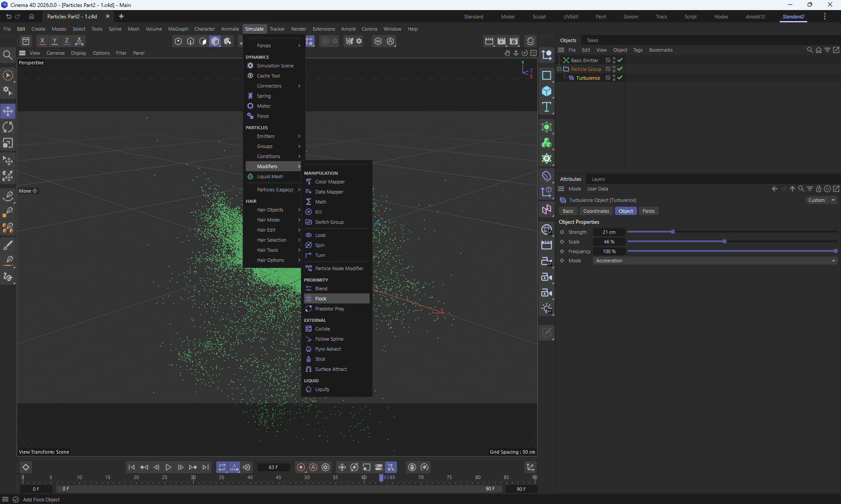Open the Mode dropdown set to Acceleration
Viewport: 841px width, 504px height.
click(715, 261)
